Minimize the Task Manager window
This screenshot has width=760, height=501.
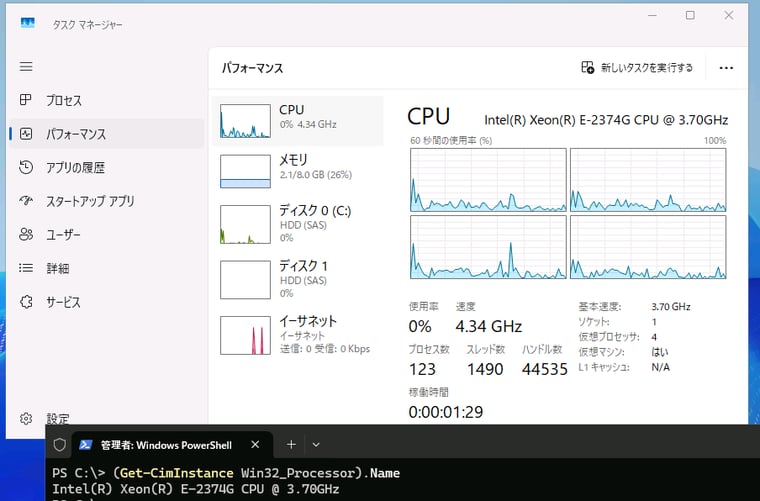coord(652,16)
